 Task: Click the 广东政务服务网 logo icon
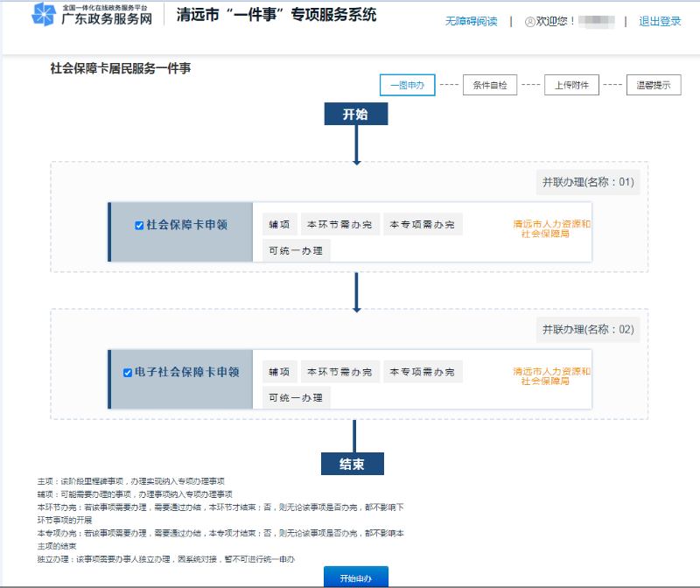point(44,15)
